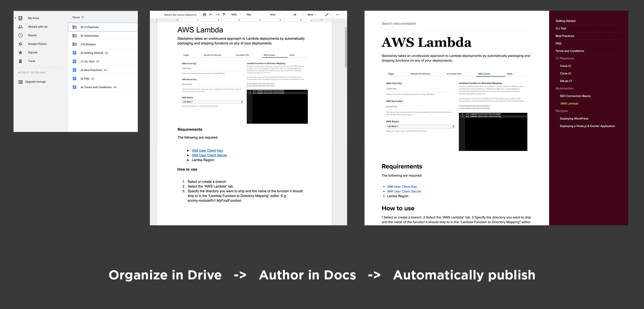This screenshot has width=644, height=309.
Task: Click Client key field on published page
Action: 420,88
